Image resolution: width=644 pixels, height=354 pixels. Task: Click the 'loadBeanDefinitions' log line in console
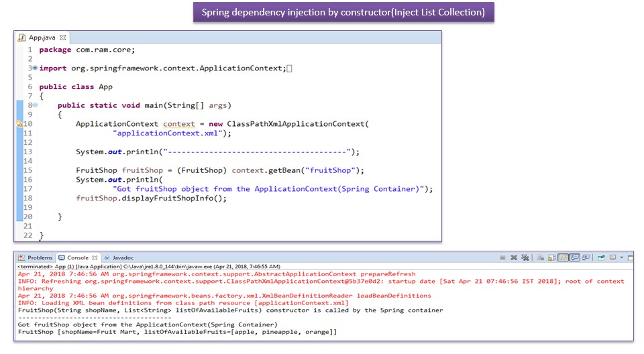(x=224, y=296)
